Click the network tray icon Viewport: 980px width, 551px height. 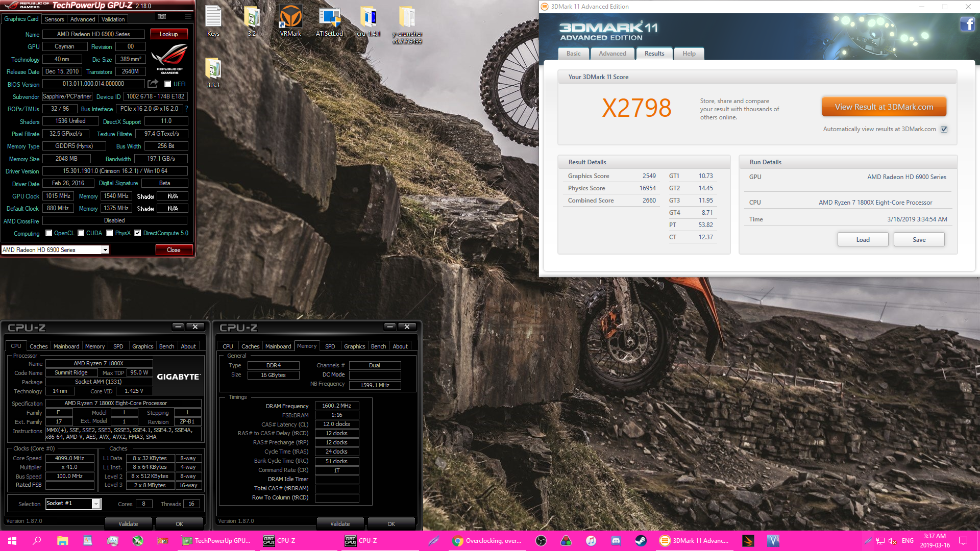(x=880, y=541)
